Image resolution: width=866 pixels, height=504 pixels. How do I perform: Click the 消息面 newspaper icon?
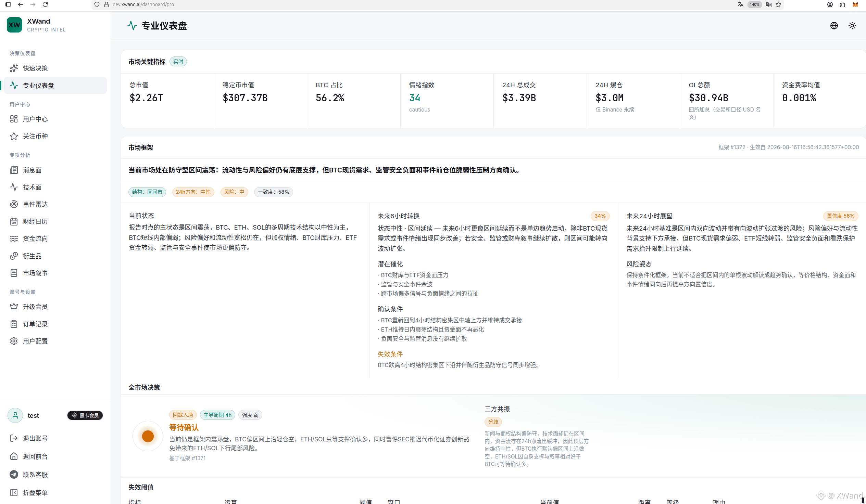click(x=14, y=170)
